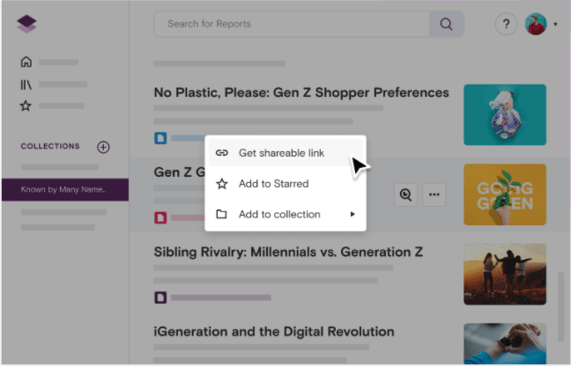Image resolution: width=571 pixels, height=366 pixels.
Task: Click the vertical scrollbar on the right
Action: (561, 307)
